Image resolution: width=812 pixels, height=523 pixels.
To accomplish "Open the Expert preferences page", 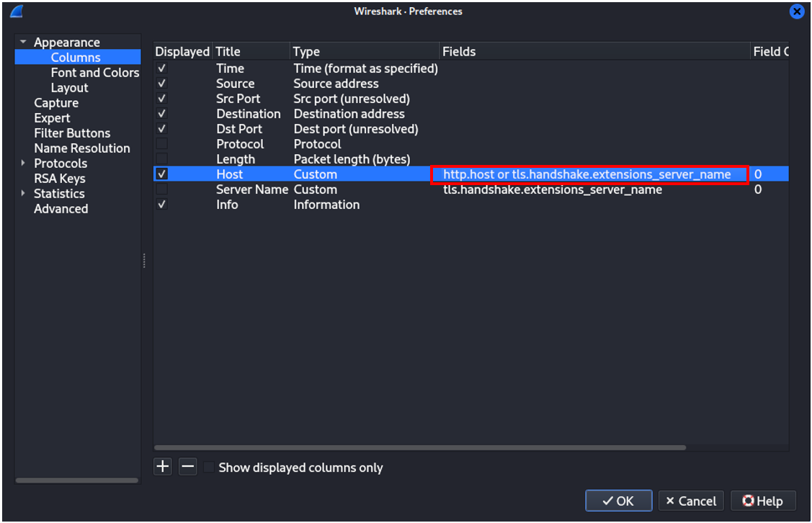I will [52, 117].
